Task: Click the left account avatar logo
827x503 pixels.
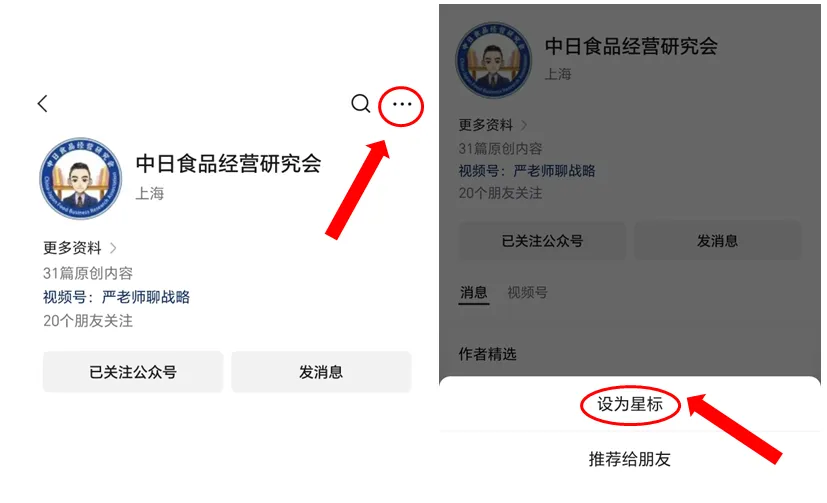Action: click(81, 178)
